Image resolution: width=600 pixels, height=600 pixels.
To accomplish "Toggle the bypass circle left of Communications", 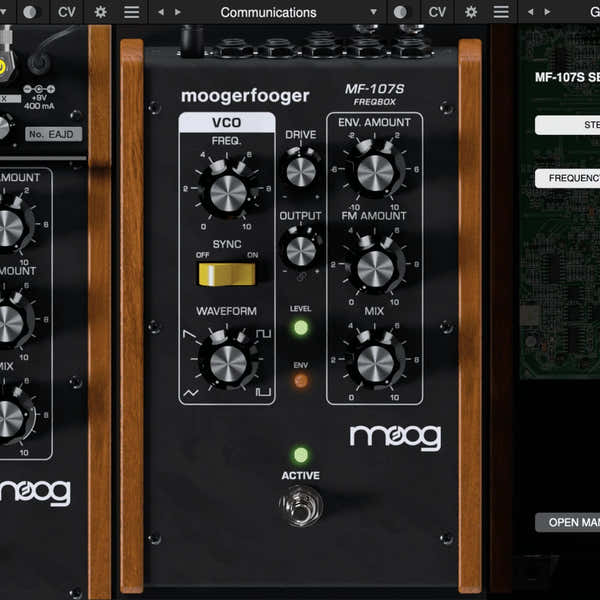I will click(30, 12).
